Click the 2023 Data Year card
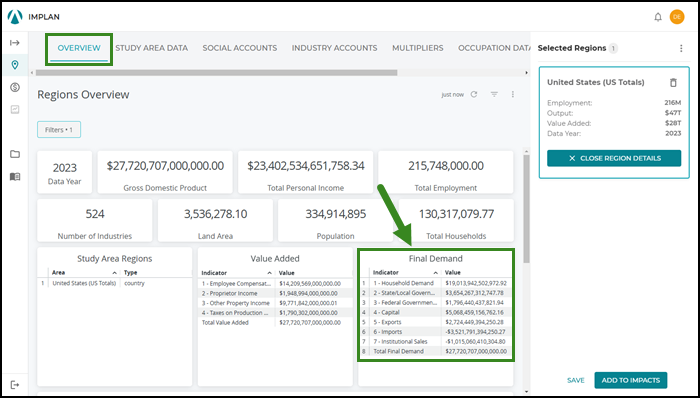 (x=65, y=172)
